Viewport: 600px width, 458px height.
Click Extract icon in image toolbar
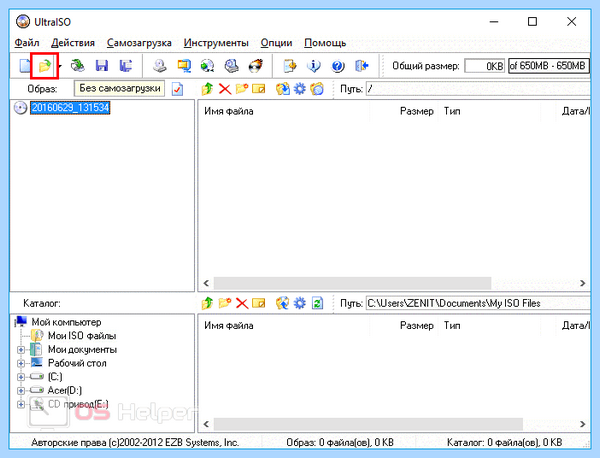point(282,89)
